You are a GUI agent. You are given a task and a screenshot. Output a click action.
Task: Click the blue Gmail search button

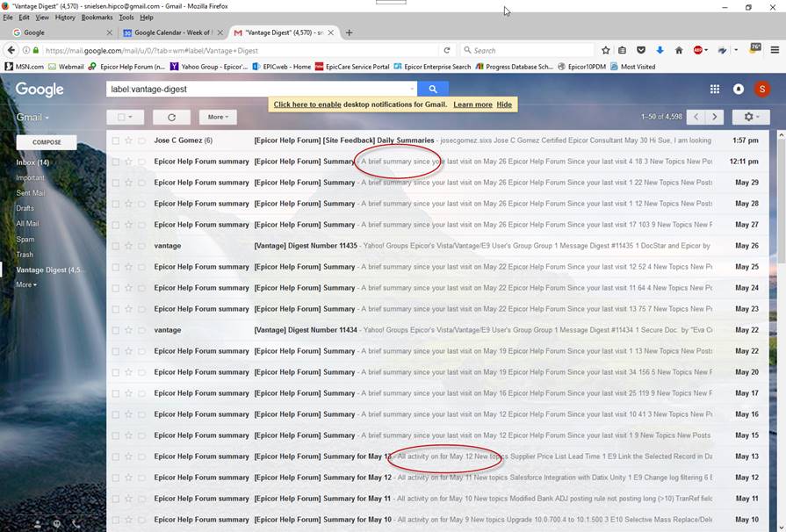[433, 90]
